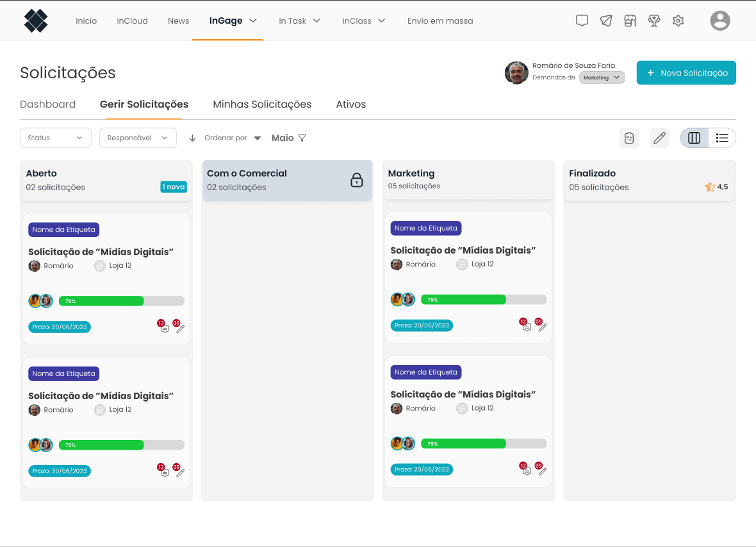Open the Marketing demandas dropdown
Image resolution: width=756 pixels, height=547 pixels.
tap(602, 78)
